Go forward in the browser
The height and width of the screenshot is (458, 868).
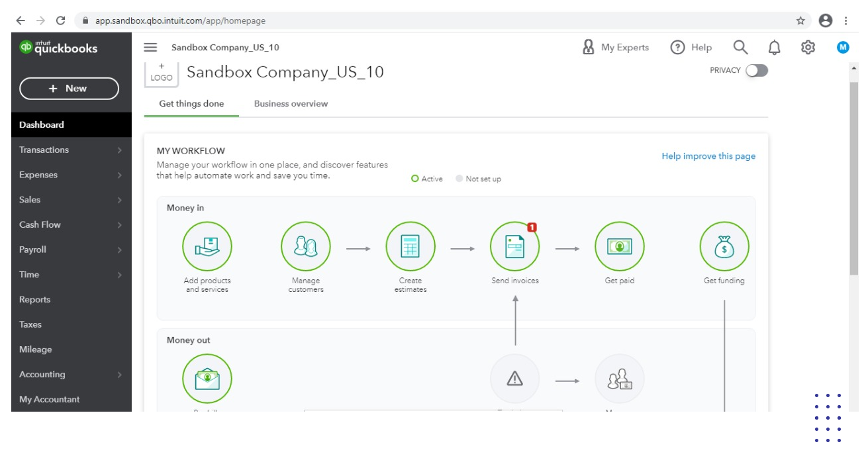click(x=40, y=21)
